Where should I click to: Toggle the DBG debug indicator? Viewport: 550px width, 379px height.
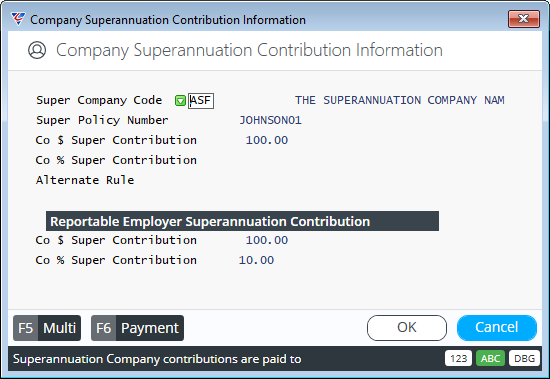pyautogui.click(x=524, y=359)
